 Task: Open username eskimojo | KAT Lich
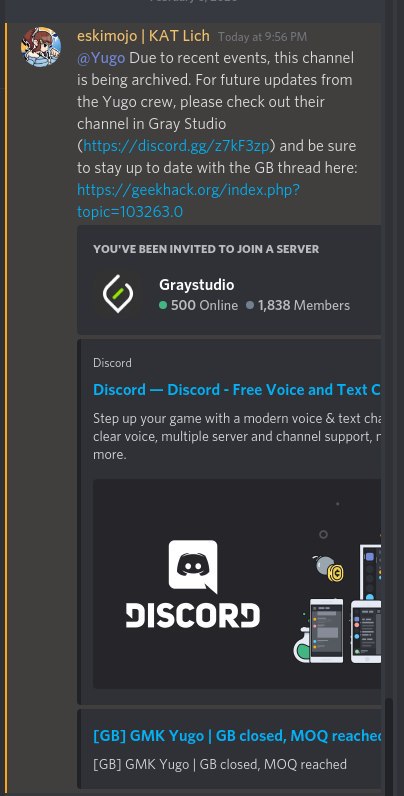click(143, 36)
